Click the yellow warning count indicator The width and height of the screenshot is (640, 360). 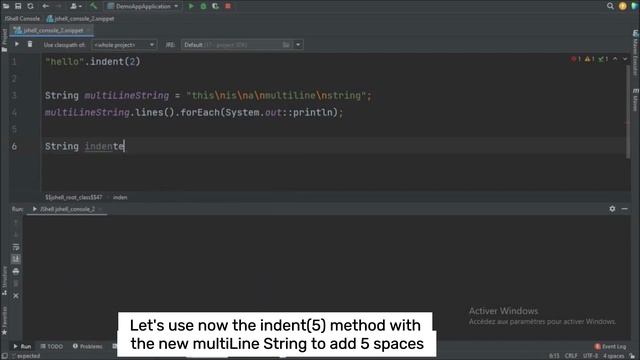pyautogui.click(x=590, y=59)
